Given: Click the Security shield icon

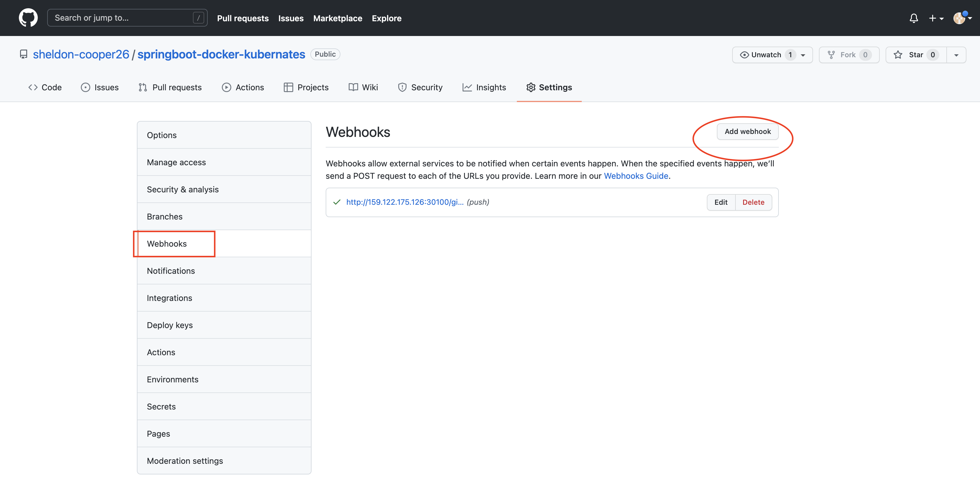Looking at the screenshot, I should [402, 87].
